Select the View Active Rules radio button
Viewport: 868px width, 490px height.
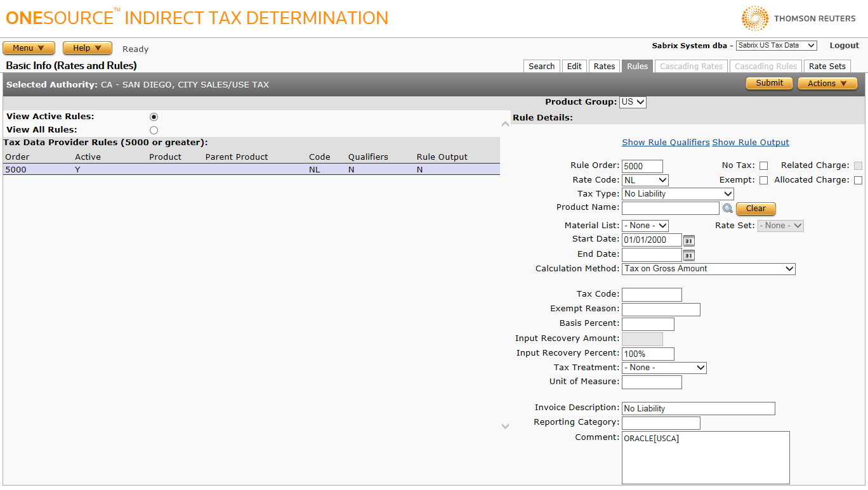(x=154, y=117)
